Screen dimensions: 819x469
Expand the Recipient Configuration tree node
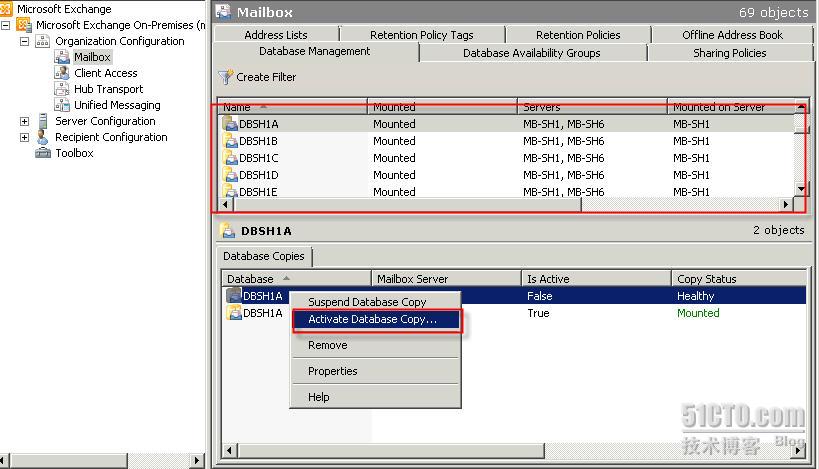point(25,137)
